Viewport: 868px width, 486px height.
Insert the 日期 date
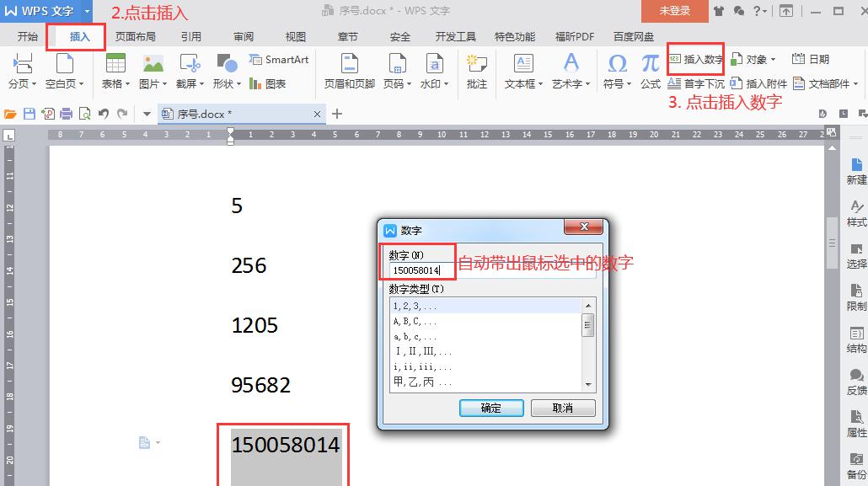(811, 59)
